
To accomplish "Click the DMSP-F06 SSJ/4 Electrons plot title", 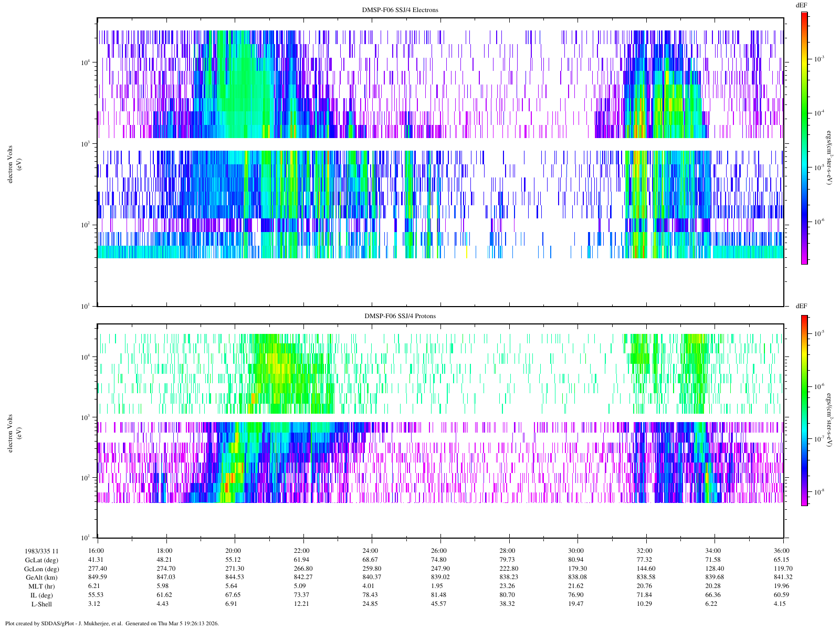I will pyautogui.click(x=400, y=10).
